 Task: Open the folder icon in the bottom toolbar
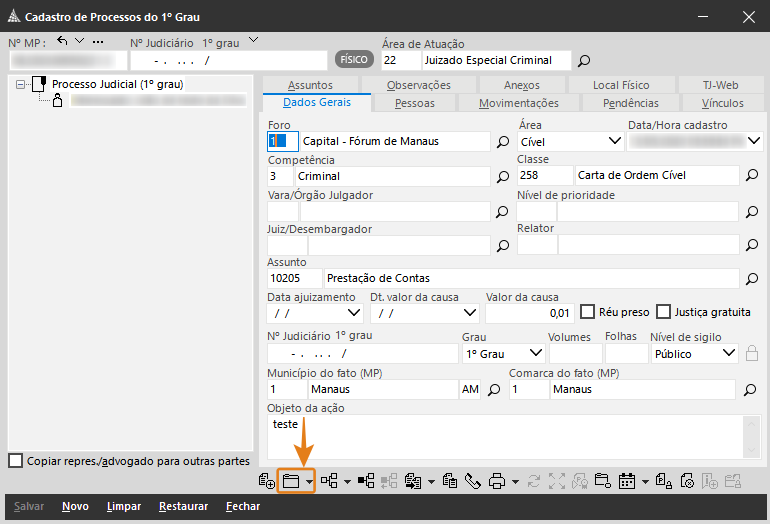[x=291, y=481]
